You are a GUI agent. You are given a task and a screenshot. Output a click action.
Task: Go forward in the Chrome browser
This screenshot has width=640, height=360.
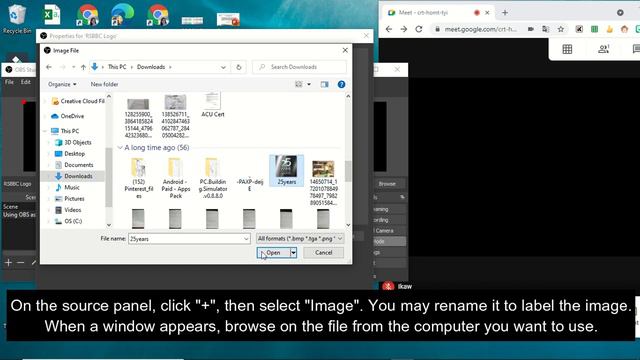(404, 29)
